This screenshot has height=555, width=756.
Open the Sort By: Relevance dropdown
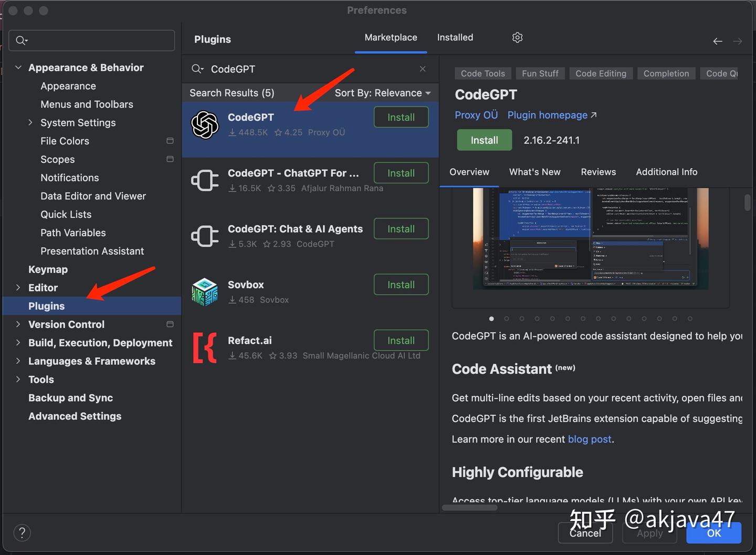[x=383, y=93]
